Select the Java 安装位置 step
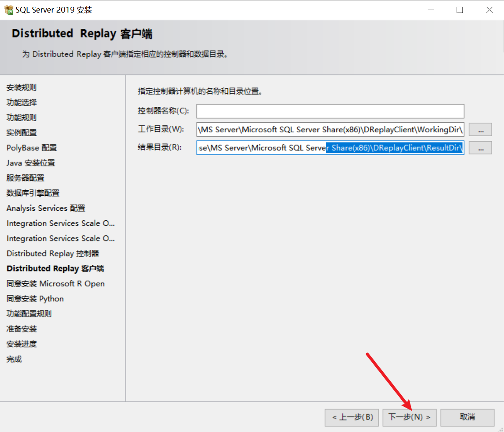This screenshot has width=504, height=432. [31, 163]
